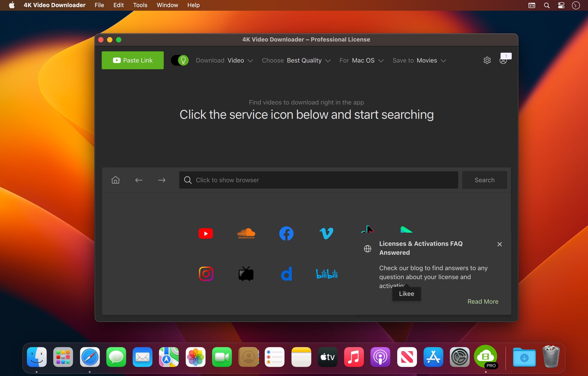This screenshot has height=376, width=588.
Task: Select the Instagram service icon
Action: tap(206, 274)
